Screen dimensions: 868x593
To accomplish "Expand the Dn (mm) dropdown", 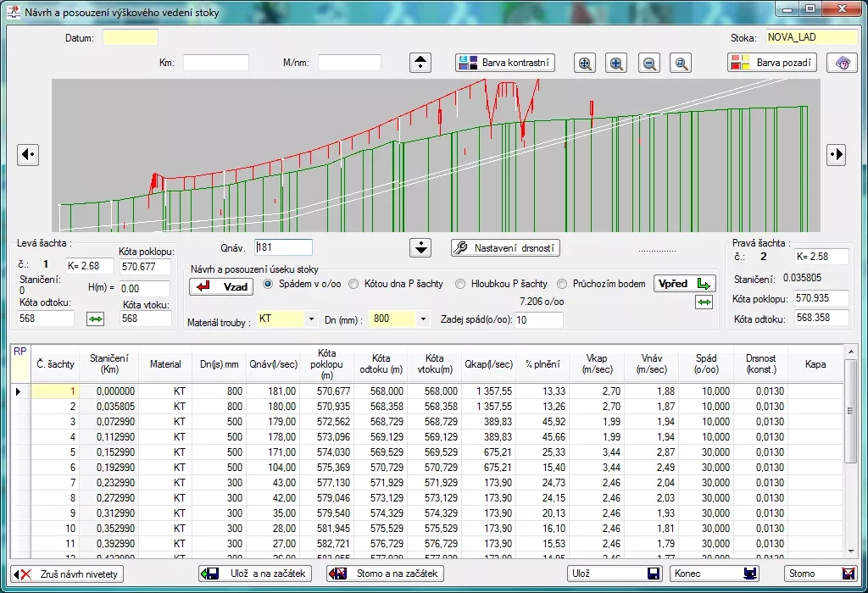I will click(423, 319).
